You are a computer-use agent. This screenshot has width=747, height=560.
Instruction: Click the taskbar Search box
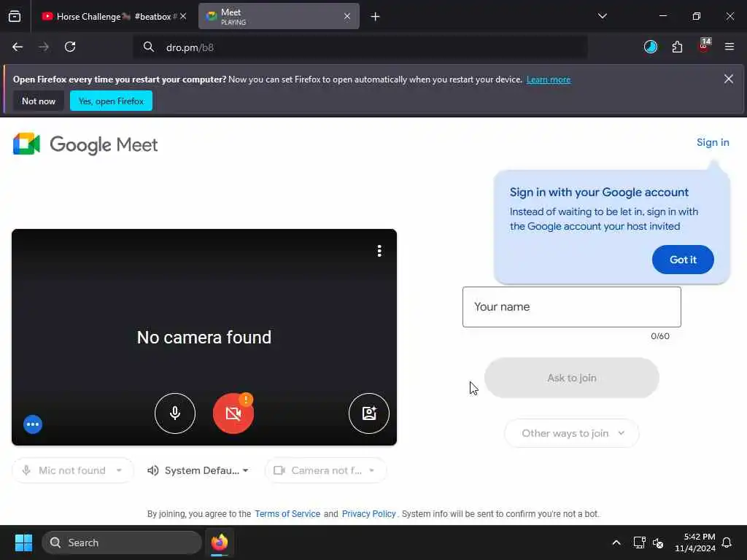point(122,542)
